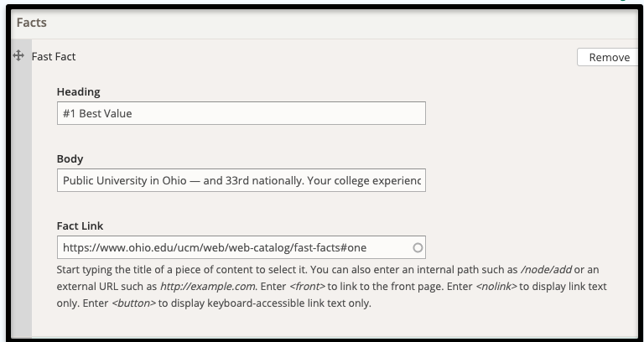Click the Facts section header
This screenshot has height=342, width=644.
32,23
